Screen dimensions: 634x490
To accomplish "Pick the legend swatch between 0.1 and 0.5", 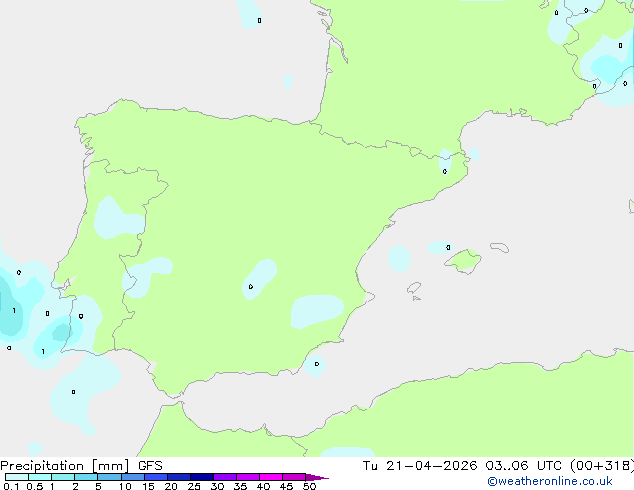I will point(17,477).
